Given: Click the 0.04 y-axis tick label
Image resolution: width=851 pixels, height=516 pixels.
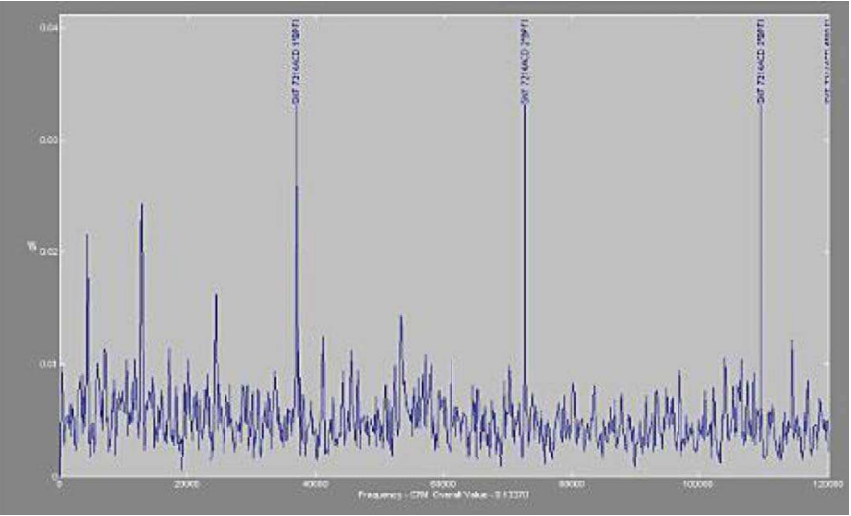Looking at the screenshot, I should [x=48, y=28].
